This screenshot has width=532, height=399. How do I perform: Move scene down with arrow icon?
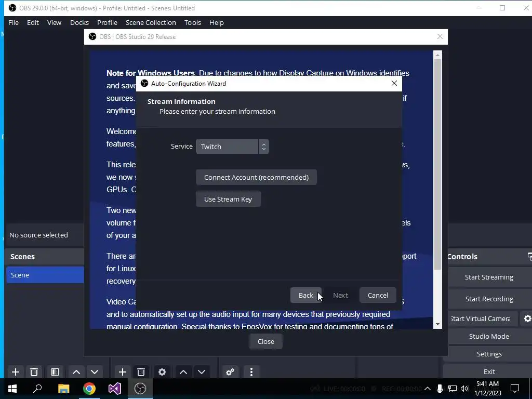point(95,372)
